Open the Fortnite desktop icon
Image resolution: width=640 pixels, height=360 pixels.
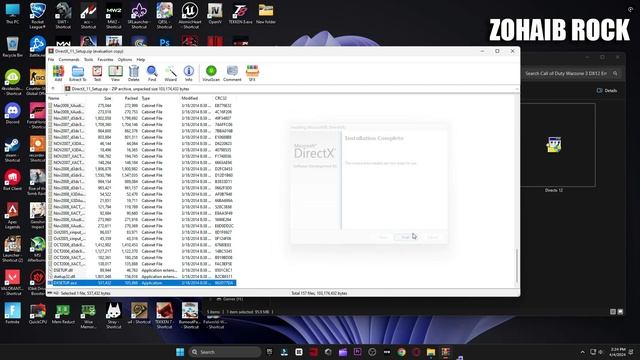(x=13, y=313)
